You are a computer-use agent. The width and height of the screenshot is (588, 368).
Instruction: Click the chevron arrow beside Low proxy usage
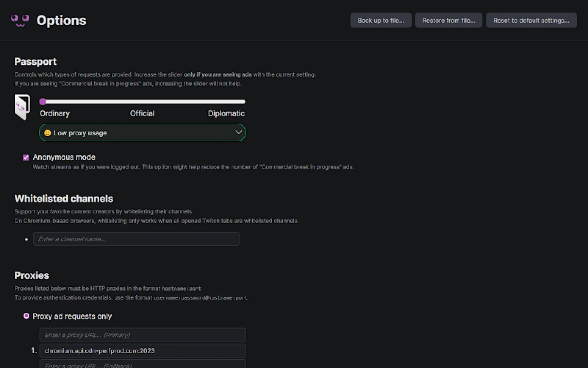tap(238, 132)
